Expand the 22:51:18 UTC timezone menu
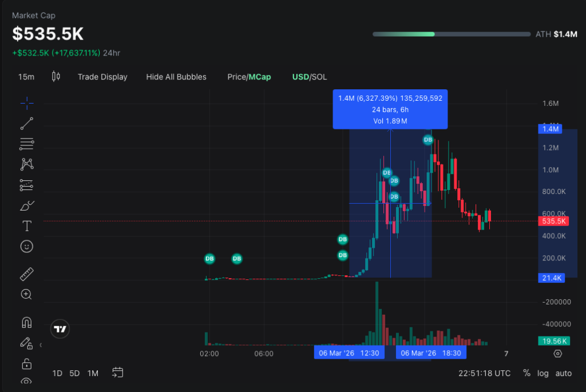The height and width of the screenshot is (392, 586). 484,373
